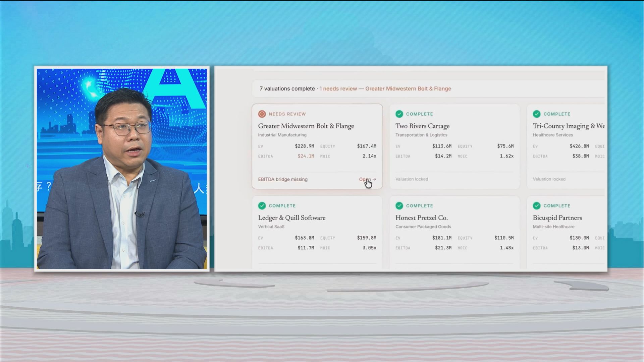Open Ledger & Quill Software card title
The image size is (644, 362).
pyautogui.click(x=292, y=218)
